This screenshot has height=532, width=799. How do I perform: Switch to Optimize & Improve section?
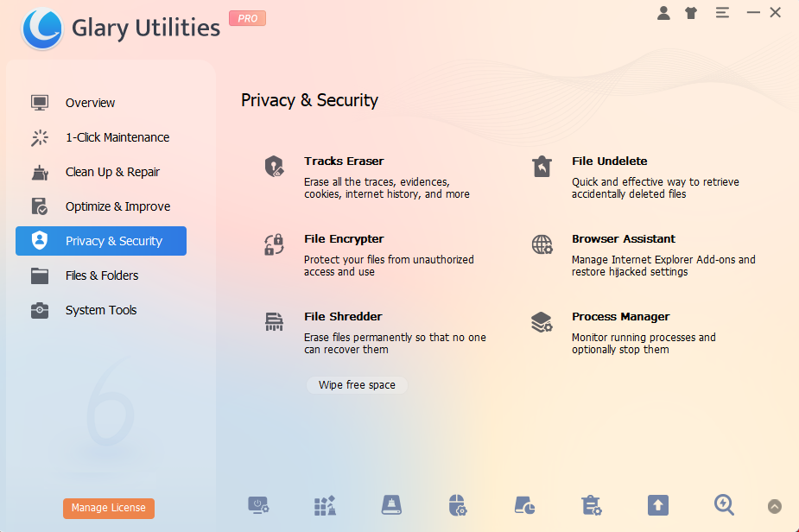[101, 206]
